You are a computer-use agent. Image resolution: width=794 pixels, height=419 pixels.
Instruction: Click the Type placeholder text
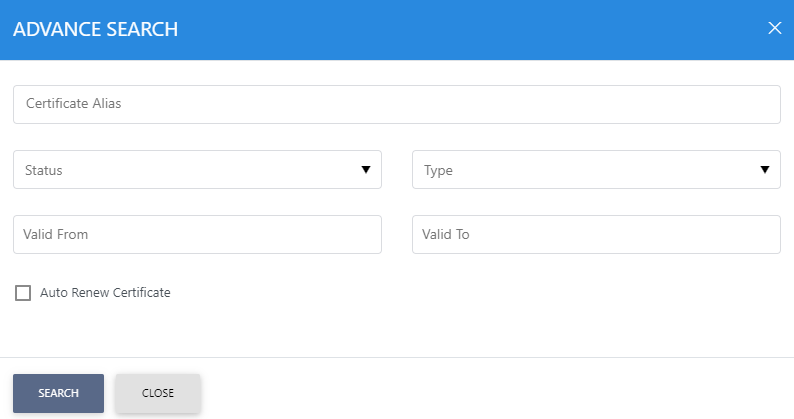click(x=438, y=171)
